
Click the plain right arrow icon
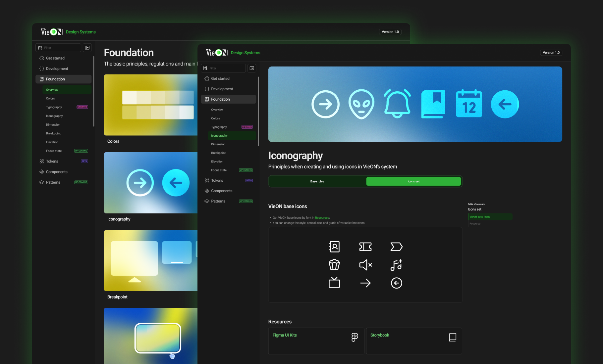pyautogui.click(x=365, y=283)
